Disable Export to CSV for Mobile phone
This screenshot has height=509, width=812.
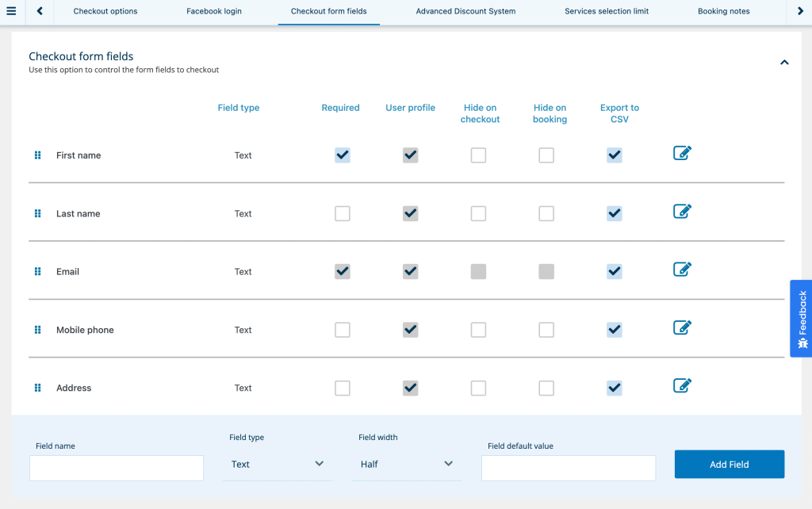(x=614, y=330)
